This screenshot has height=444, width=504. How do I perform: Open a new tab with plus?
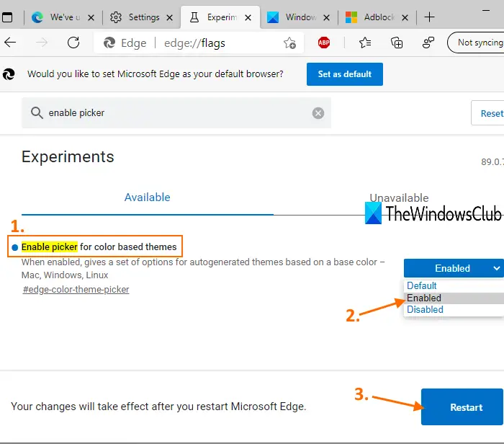tap(429, 17)
